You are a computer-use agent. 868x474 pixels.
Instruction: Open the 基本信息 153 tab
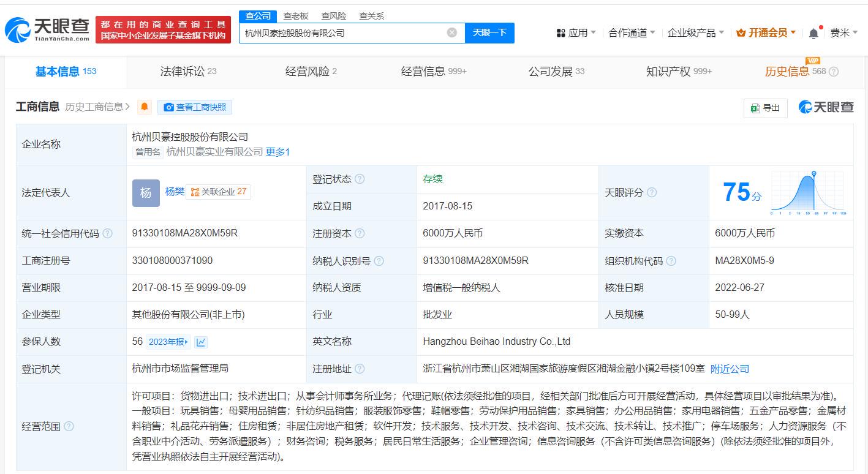pyautogui.click(x=66, y=72)
